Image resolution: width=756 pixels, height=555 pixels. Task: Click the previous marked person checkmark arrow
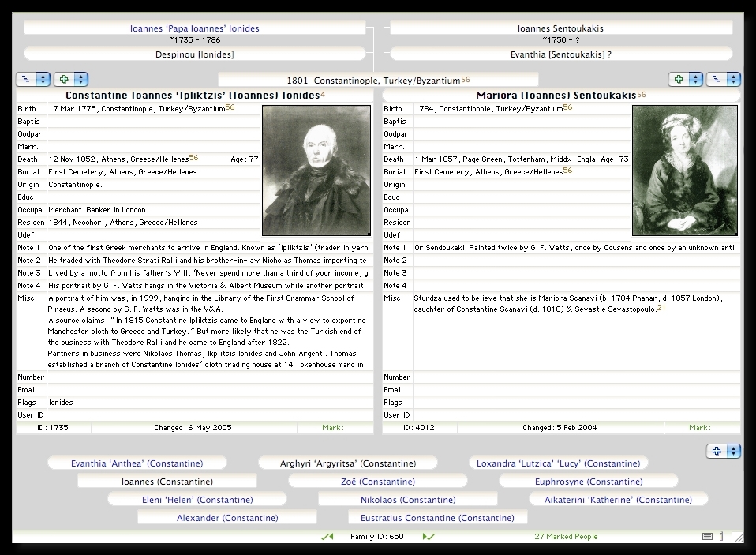click(x=327, y=537)
